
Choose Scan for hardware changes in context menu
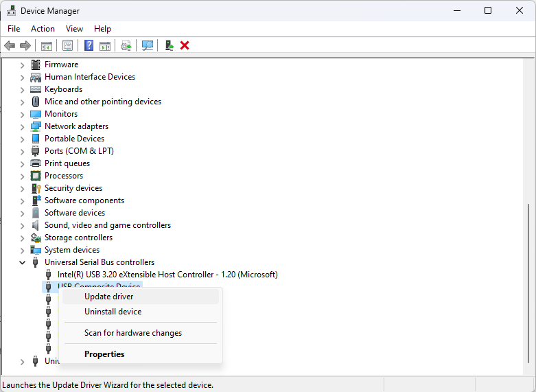coord(141,333)
